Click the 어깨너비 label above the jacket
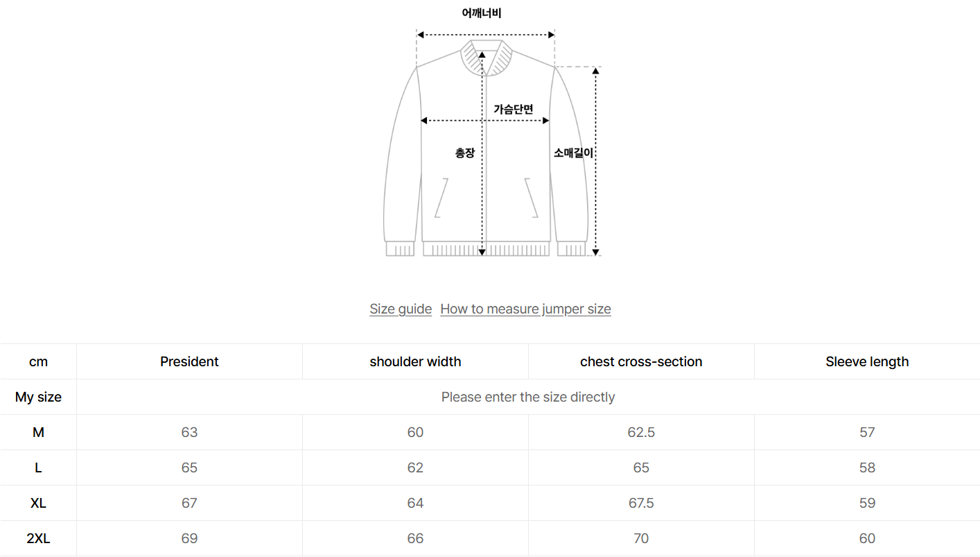Image resolution: width=980 pixels, height=557 pixels. (482, 13)
